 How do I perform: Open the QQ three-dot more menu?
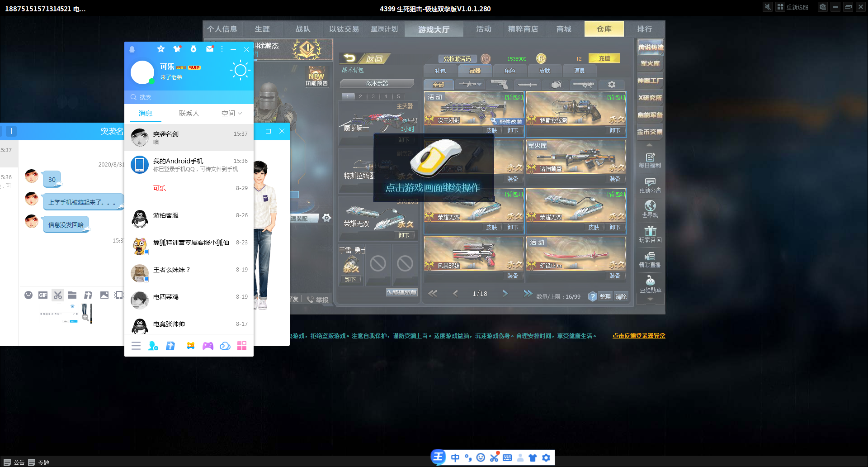point(222,49)
